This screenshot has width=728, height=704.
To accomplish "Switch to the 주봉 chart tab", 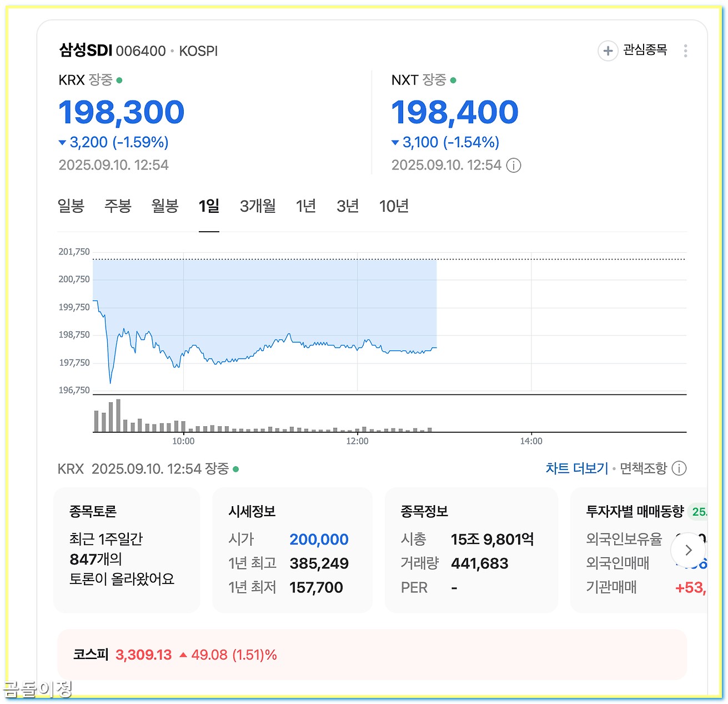I will click(118, 206).
